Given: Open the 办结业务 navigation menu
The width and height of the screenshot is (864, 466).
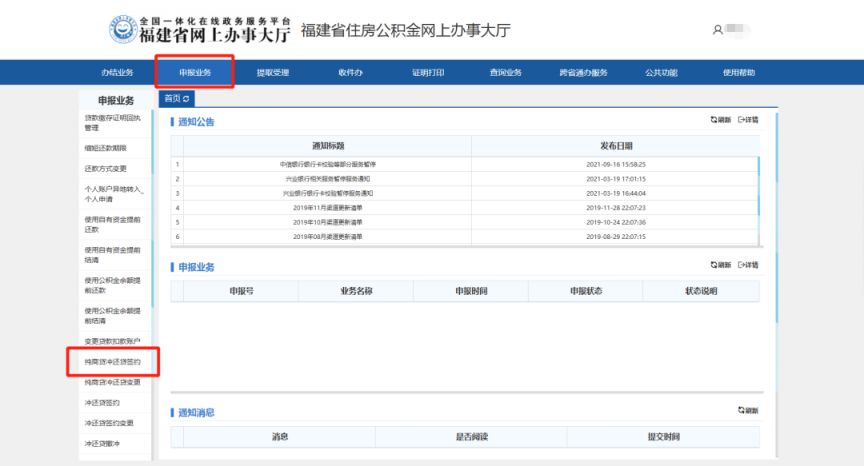Looking at the screenshot, I should coord(117,72).
